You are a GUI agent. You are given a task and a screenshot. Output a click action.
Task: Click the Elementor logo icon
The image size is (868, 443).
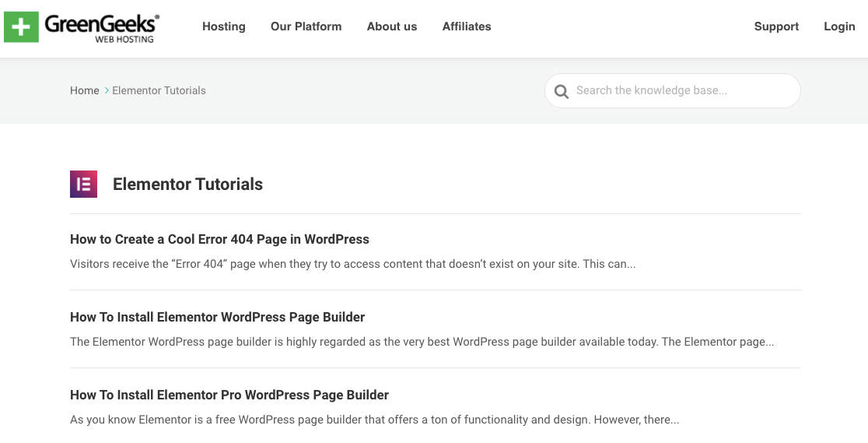tap(83, 184)
